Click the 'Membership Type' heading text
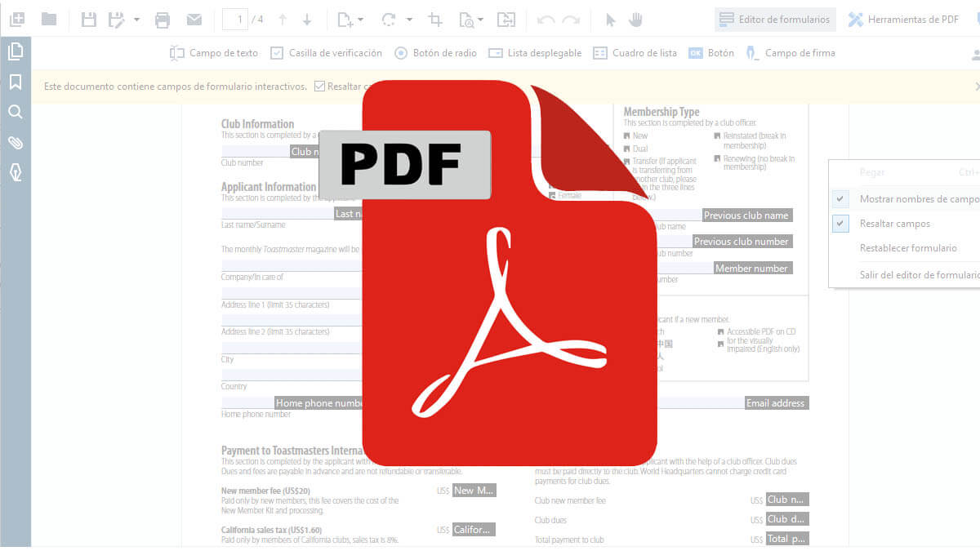Image resolution: width=980 pixels, height=551 pixels. [x=661, y=112]
